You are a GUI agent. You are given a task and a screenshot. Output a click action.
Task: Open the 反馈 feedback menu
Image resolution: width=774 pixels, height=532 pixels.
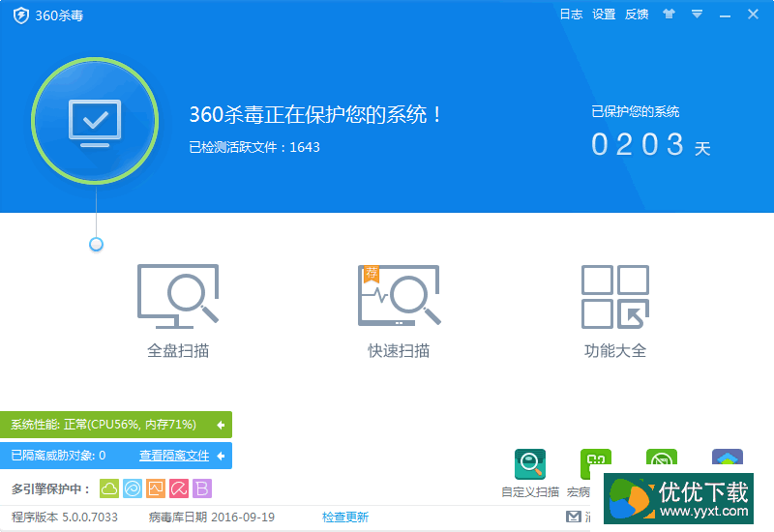tap(637, 15)
